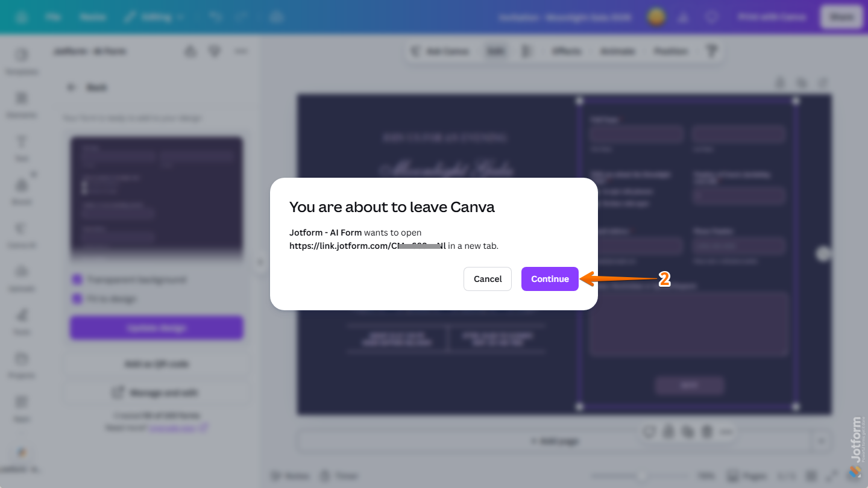Expand the Editing mode dropdown

pyautogui.click(x=154, y=17)
